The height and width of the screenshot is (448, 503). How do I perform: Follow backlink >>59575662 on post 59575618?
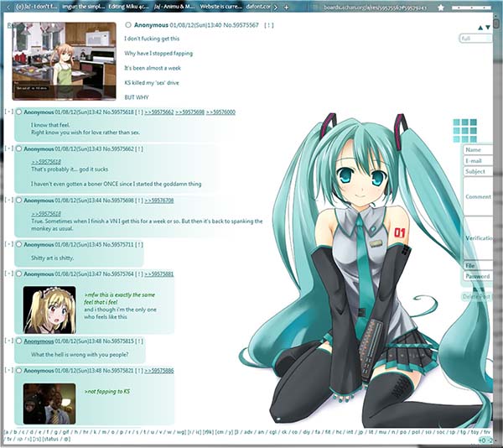click(159, 112)
